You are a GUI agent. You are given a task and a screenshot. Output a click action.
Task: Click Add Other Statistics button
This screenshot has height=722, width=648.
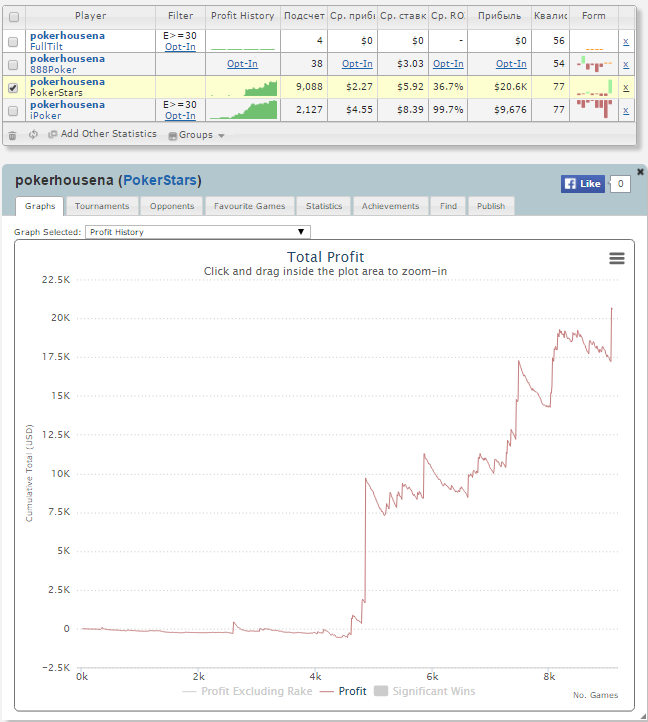click(103, 134)
